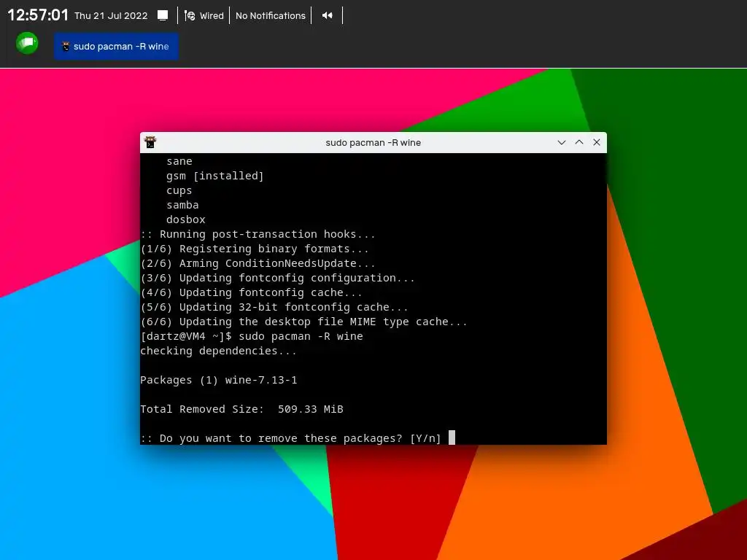This screenshot has width=747, height=560.
Task: Click the 12:57:01 clock in the panel
Action: [38, 15]
